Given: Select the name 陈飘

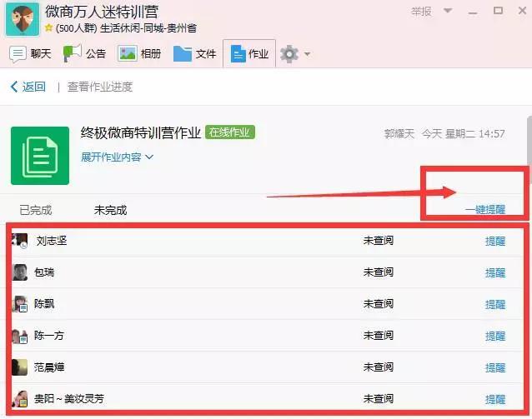Looking at the screenshot, I should pos(44,304).
